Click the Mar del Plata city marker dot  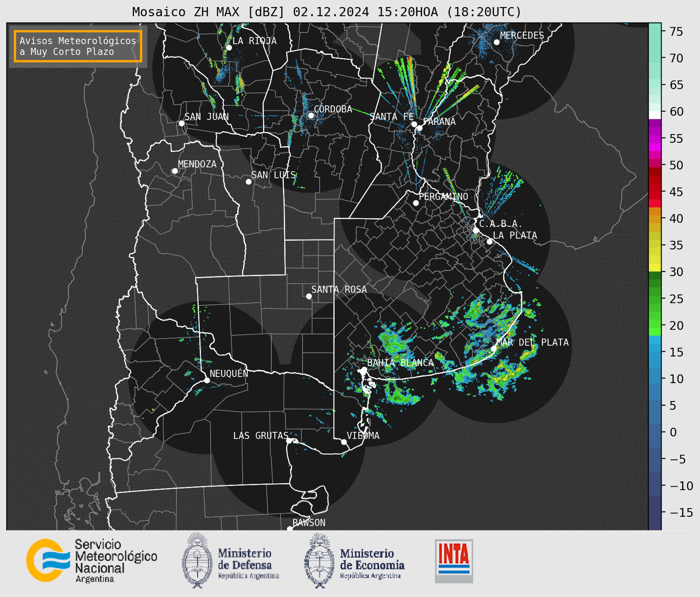tap(494, 349)
